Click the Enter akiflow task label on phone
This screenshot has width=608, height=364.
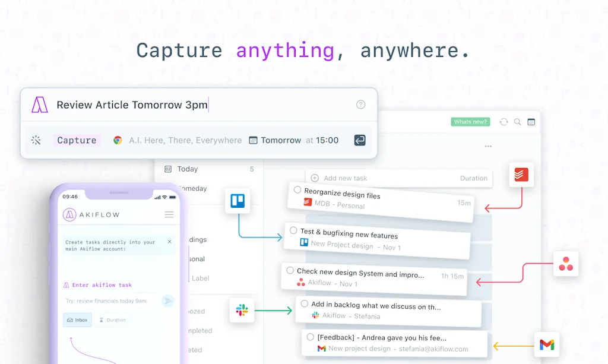click(x=102, y=285)
